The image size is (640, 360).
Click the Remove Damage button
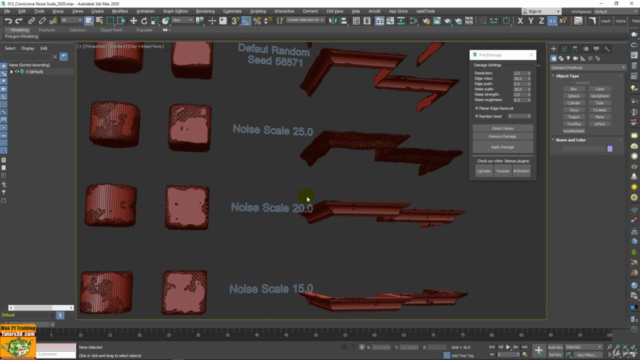(503, 136)
